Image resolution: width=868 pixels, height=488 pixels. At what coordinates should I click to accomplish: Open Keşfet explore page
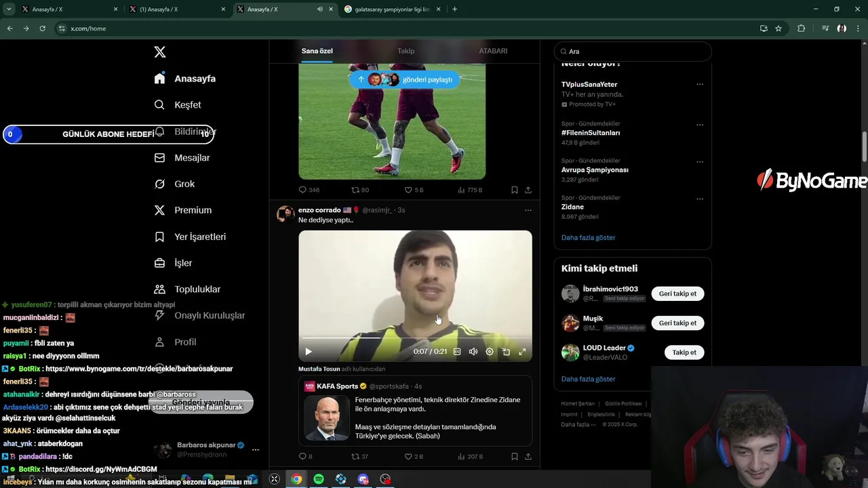[178, 105]
